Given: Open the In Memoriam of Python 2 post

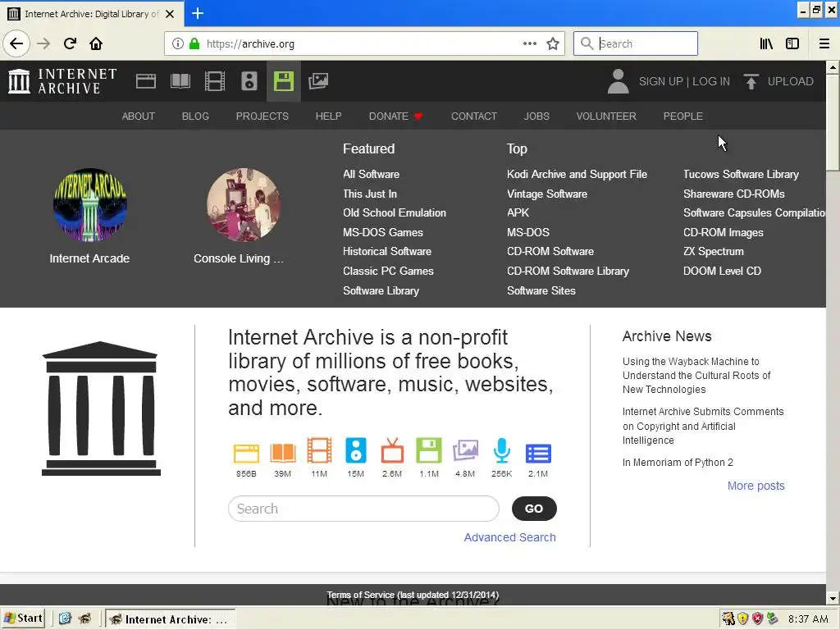Looking at the screenshot, I should coord(678,463).
